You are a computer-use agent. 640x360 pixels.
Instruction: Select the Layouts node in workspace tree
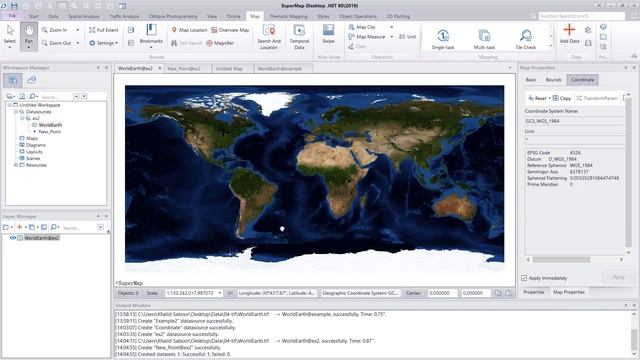34,152
